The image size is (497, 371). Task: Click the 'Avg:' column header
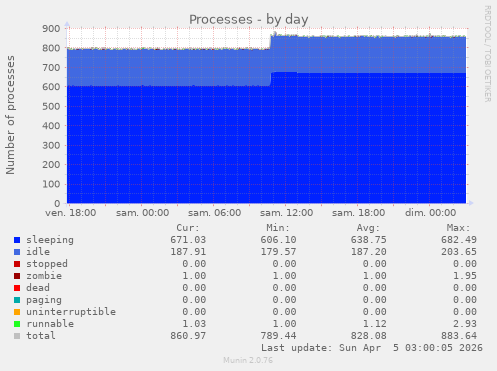[x=368, y=228]
